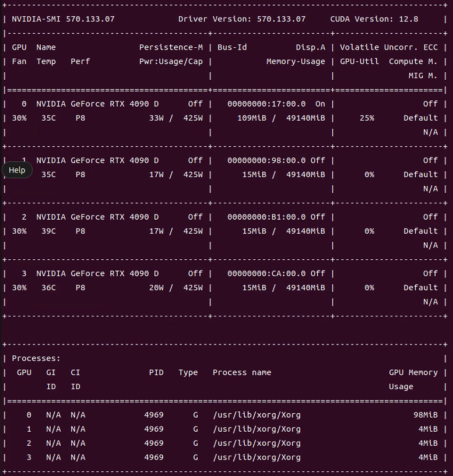Click the GPU 2 name NVIDIA GeForce RTX 4090 D
The image size is (453, 476).
97,217
